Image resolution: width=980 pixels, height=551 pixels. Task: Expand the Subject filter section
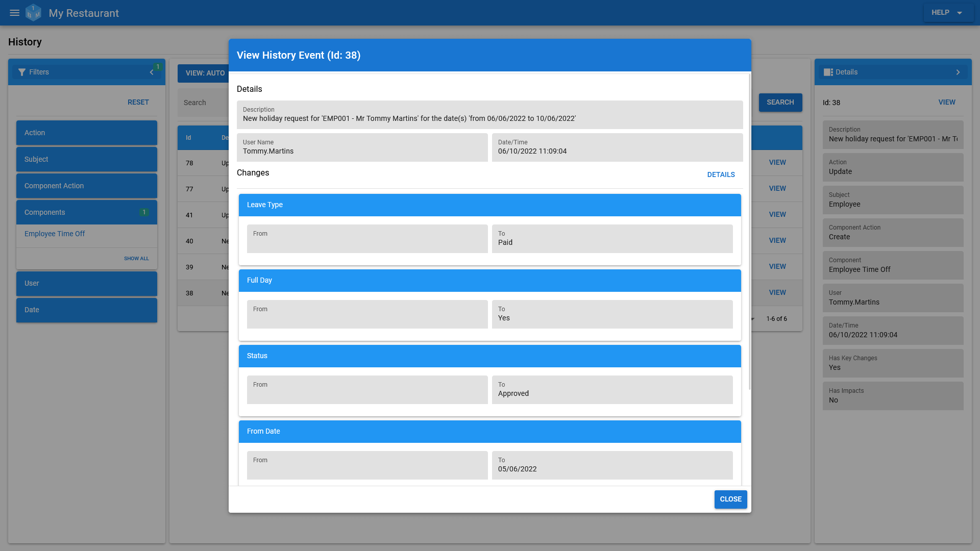point(87,159)
